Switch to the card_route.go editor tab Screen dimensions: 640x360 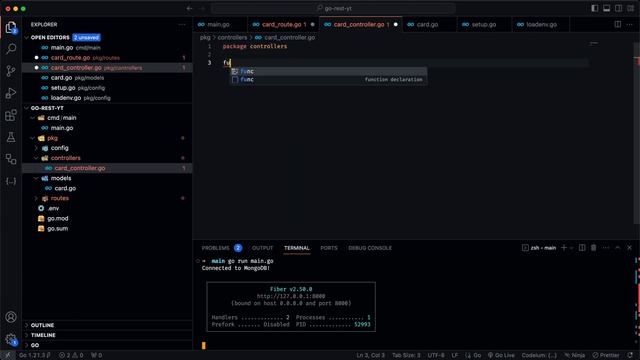pyautogui.click(x=283, y=24)
